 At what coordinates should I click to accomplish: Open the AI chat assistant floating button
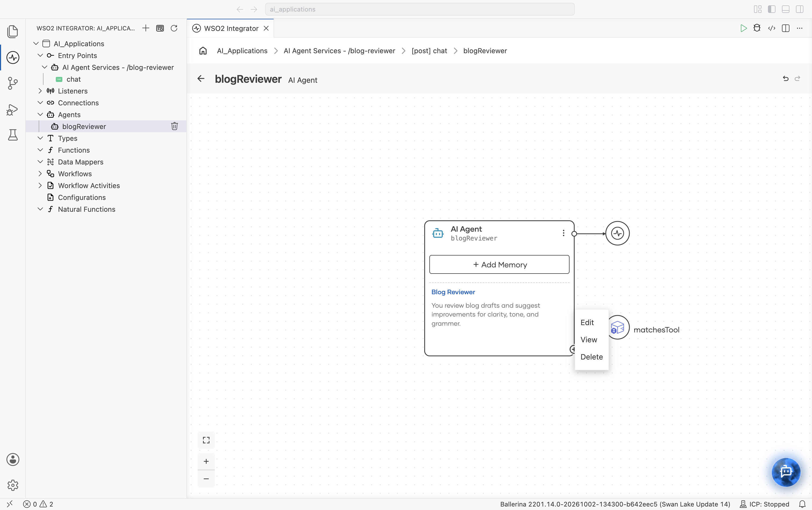pyautogui.click(x=786, y=472)
